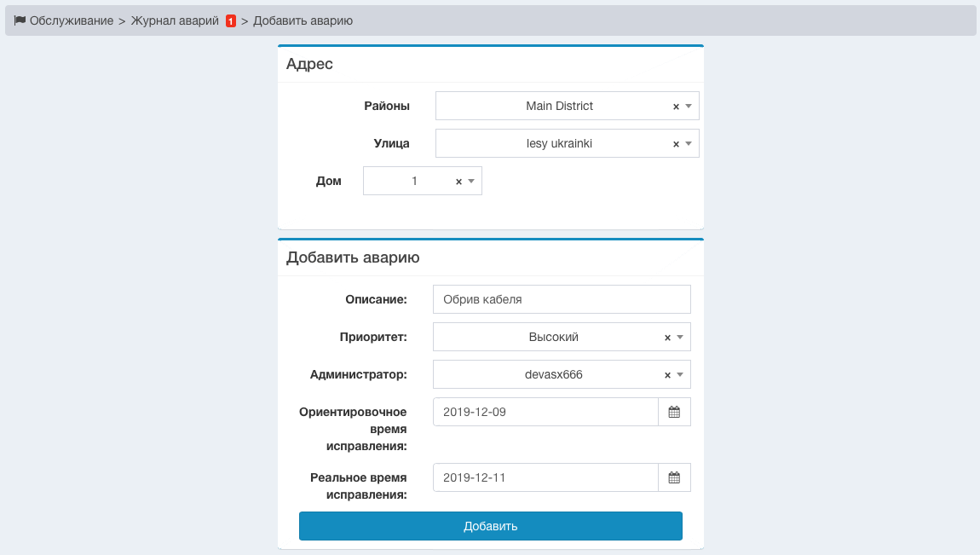Click the estimated fix date field 2019-12-09
This screenshot has height=555, width=980.
coord(545,412)
